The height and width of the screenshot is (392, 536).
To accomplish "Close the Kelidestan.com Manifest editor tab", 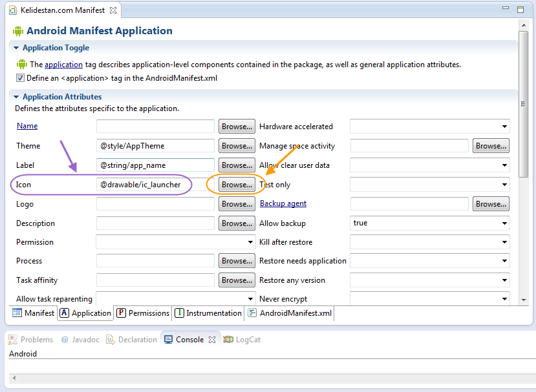I will coord(113,10).
